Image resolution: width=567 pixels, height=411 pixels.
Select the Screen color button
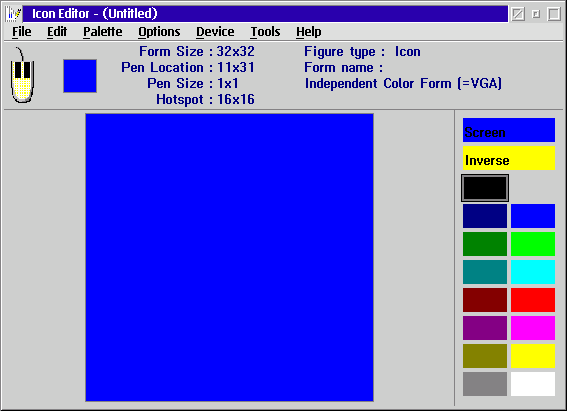tap(509, 130)
